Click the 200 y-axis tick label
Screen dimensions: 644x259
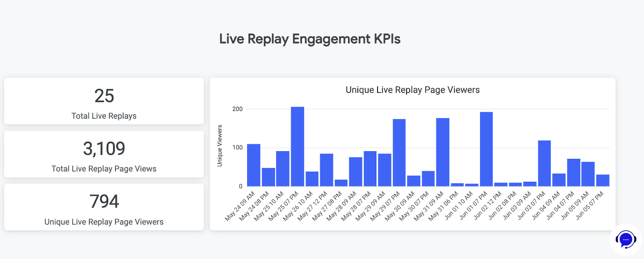237,109
